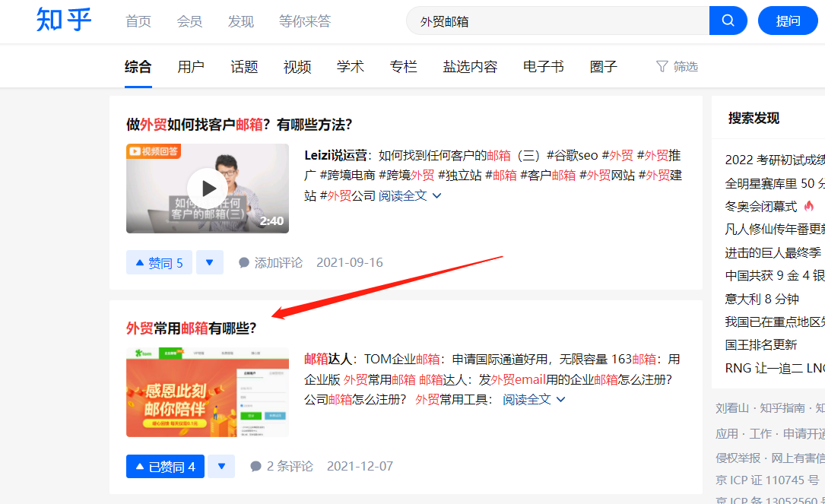Click the chevron beside the first 阅读全文
825x504 pixels.
tap(437, 193)
